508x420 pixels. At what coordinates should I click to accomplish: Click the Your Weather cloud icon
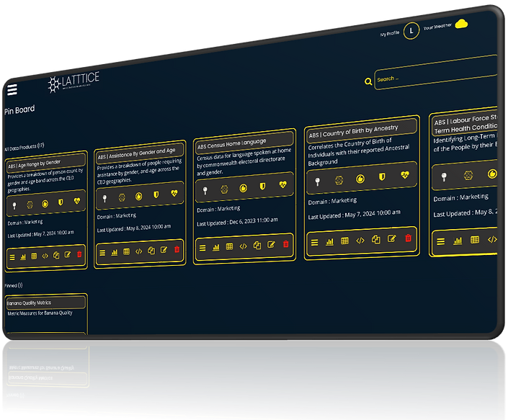[x=461, y=24]
